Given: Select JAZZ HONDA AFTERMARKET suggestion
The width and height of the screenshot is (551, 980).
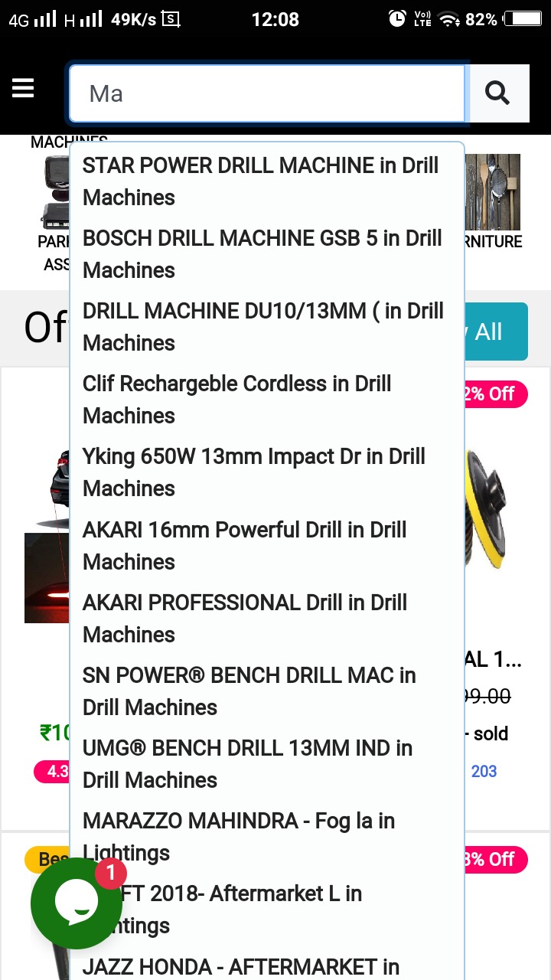Looking at the screenshot, I should click(240, 968).
